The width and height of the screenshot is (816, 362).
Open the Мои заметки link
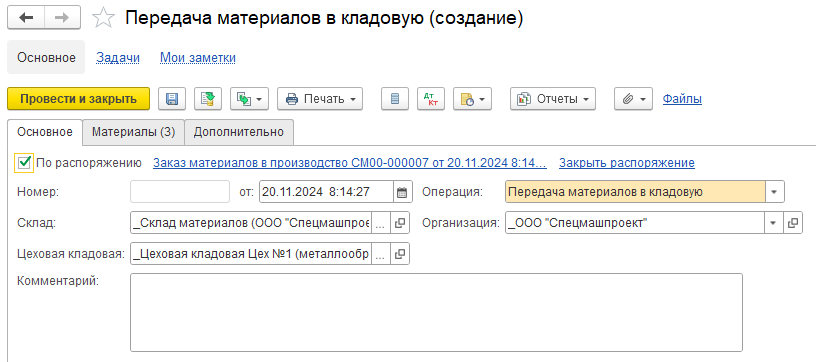point(198,58)
